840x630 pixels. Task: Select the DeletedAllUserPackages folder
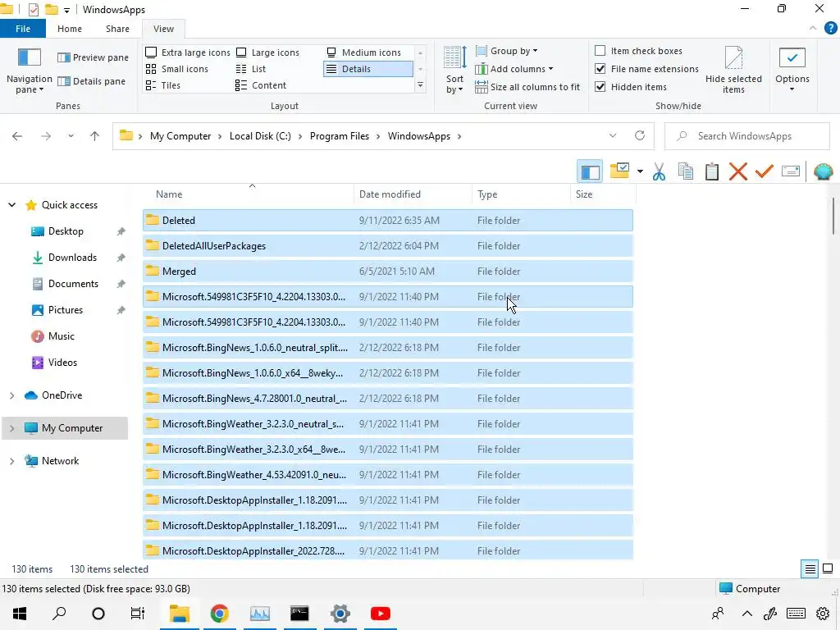[388, 246]
